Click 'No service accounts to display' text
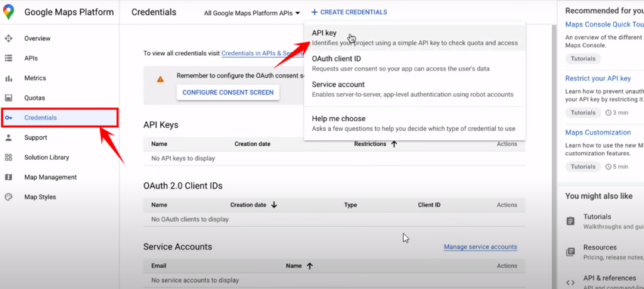 pyautogui.click(x=195, y=280)
